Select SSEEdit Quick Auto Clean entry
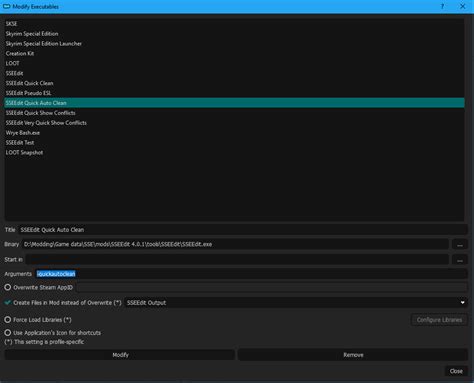 pos(234,103)
